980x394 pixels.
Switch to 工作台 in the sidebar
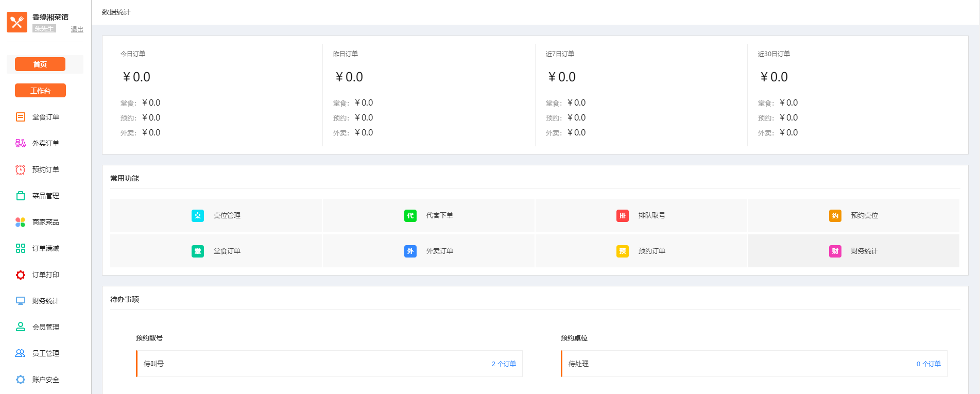(x=40, y=91)
